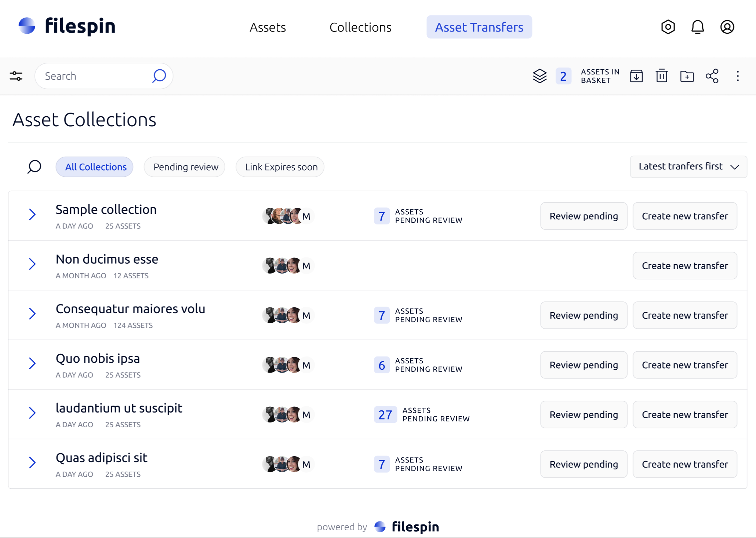Download basket assets icon
756x538 pixels.
tap(636, 76)
